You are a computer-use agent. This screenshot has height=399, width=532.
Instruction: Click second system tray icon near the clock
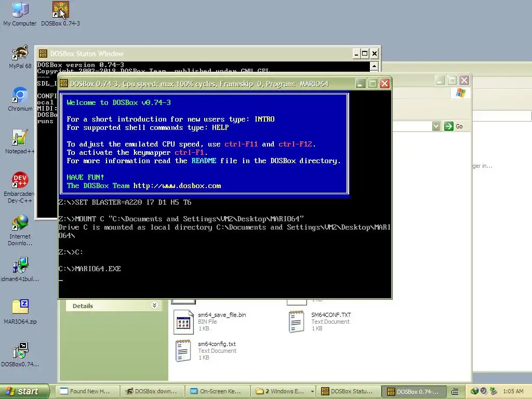click(484, 391)
